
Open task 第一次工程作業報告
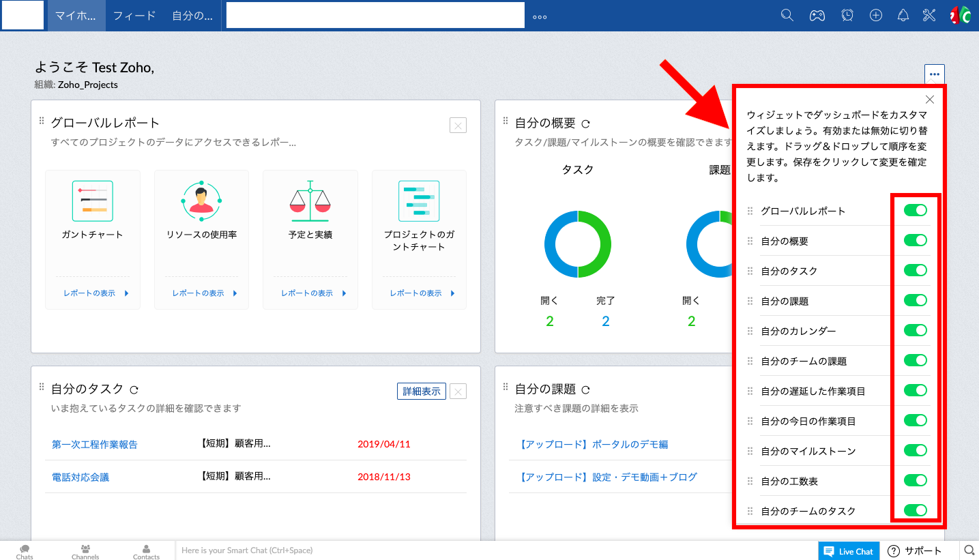(x=95, y=445)
